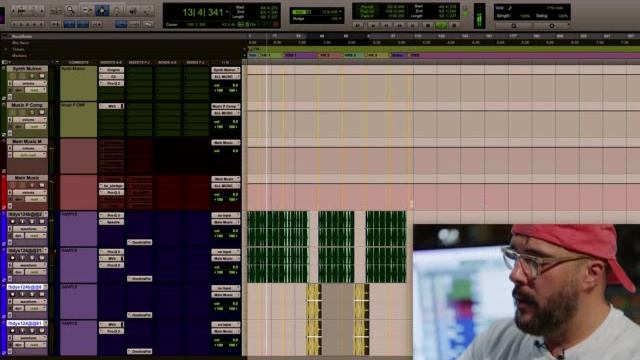Click Synth Mutron's vol 0.0 field
This screenshot has width=640, height=360.
[226, 86]
